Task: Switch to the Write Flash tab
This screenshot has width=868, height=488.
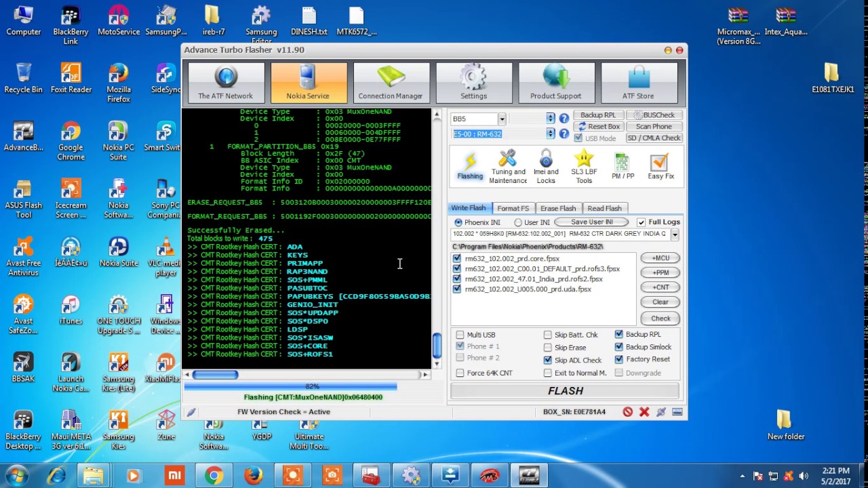Action: pyautogui.click(x=469, y=208)
